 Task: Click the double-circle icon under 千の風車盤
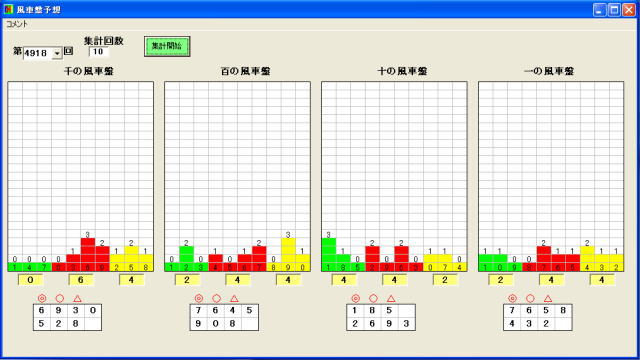point(42,298)
